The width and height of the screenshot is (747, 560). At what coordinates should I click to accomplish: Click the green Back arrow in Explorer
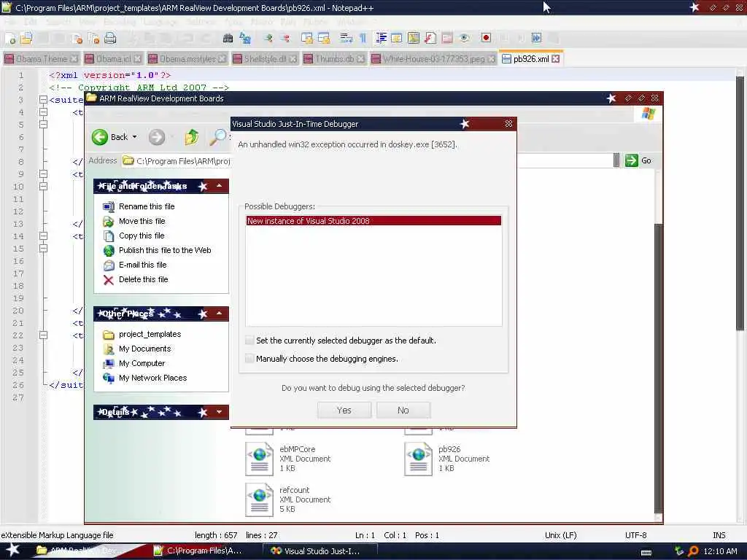point(99,137)
